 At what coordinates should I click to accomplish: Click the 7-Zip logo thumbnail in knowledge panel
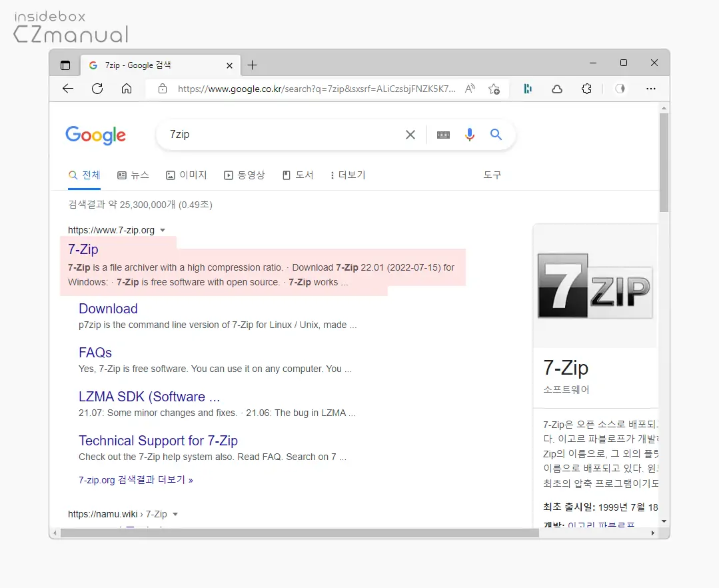pos(595,285)
